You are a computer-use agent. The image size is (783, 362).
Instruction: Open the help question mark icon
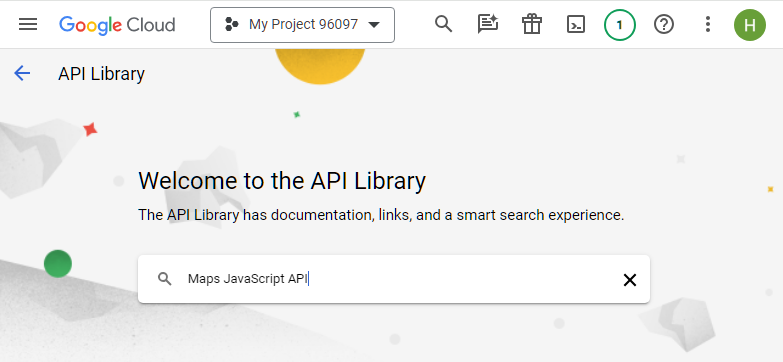(x=664, y=24)
